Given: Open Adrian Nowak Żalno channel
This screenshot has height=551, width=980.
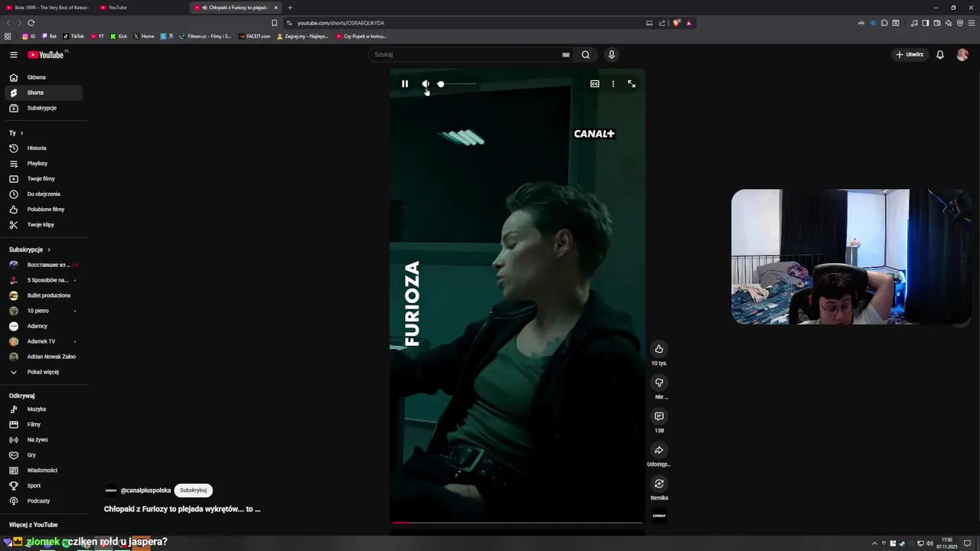Looking at the screenshot, I should [x=44, y=357].
